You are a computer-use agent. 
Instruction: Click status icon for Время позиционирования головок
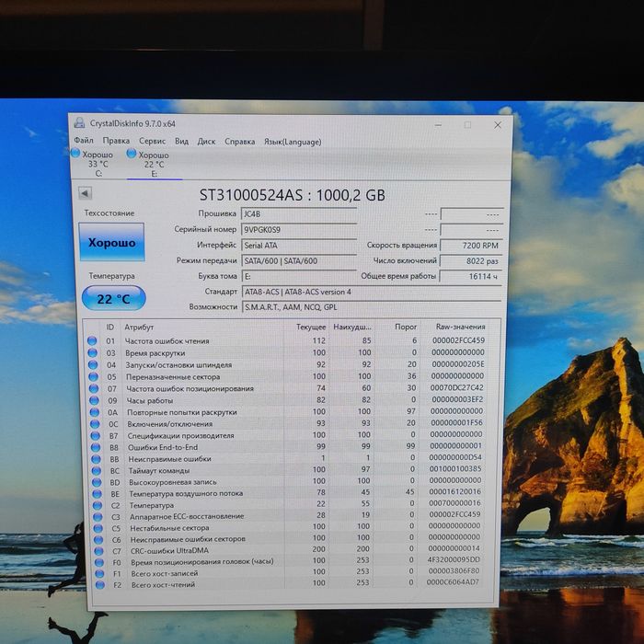(x=99, y=562)
